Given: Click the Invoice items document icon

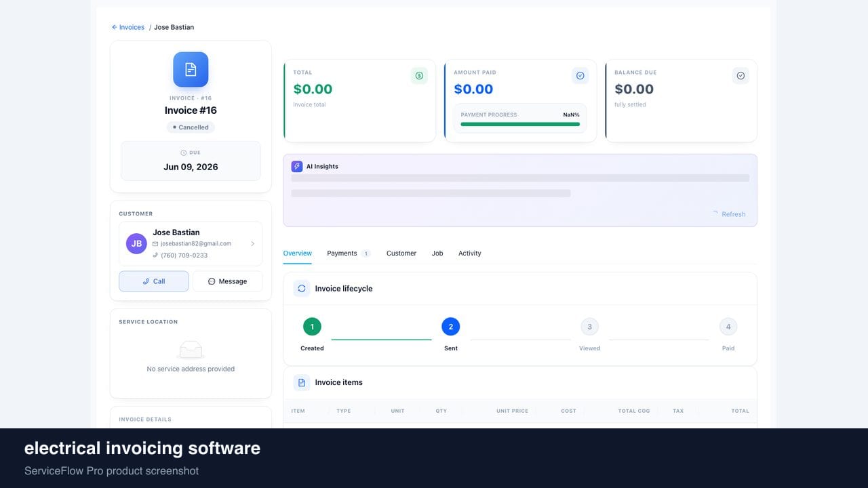Looking at the screenshot, I should tap(302, 382).
